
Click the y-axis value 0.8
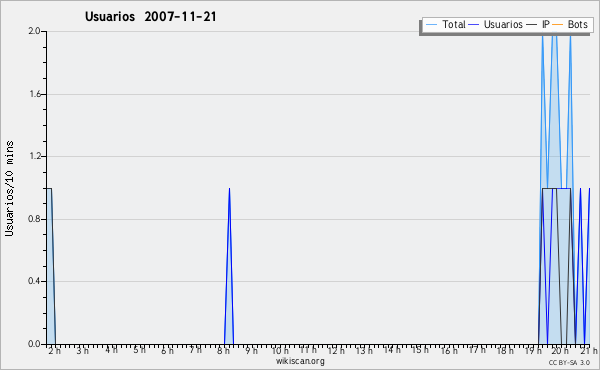(x=34, y=219)
